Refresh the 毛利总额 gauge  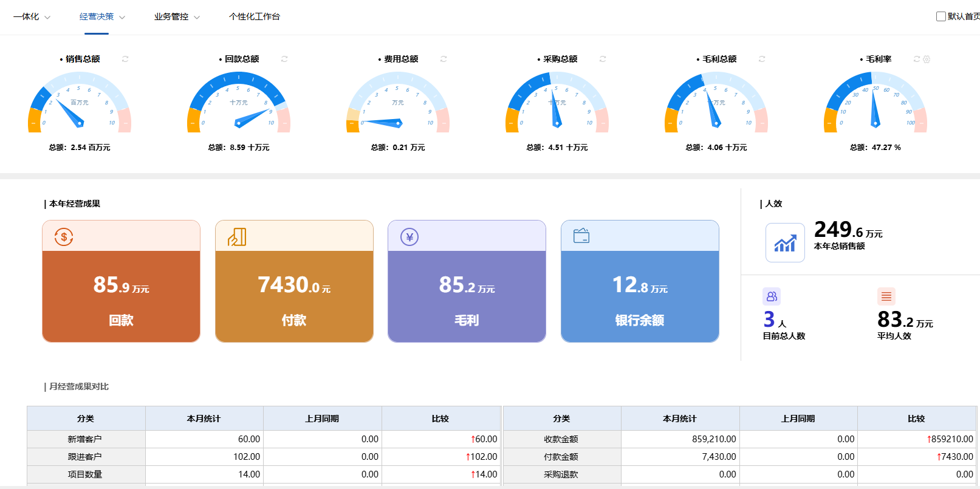tap(762, 59)
